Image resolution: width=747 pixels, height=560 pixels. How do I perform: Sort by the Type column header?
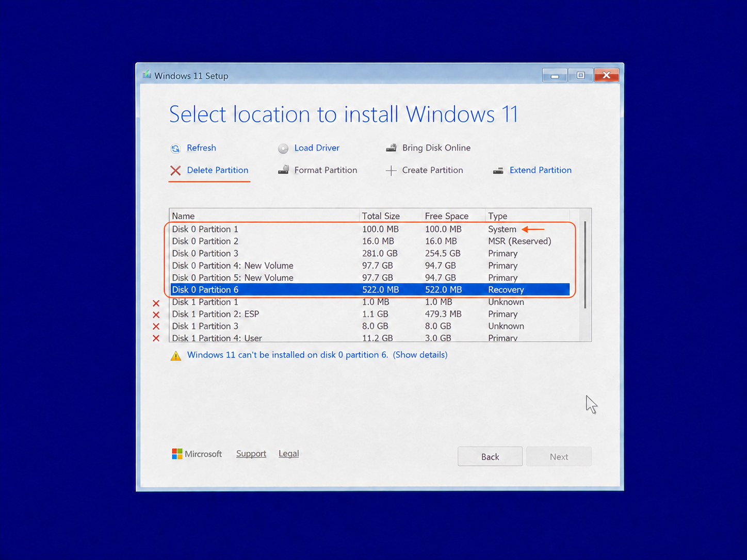point(527,216)
